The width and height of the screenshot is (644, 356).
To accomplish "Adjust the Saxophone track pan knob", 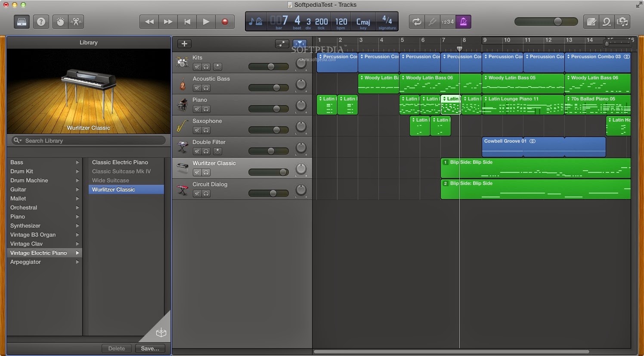I will click(301, 127).
